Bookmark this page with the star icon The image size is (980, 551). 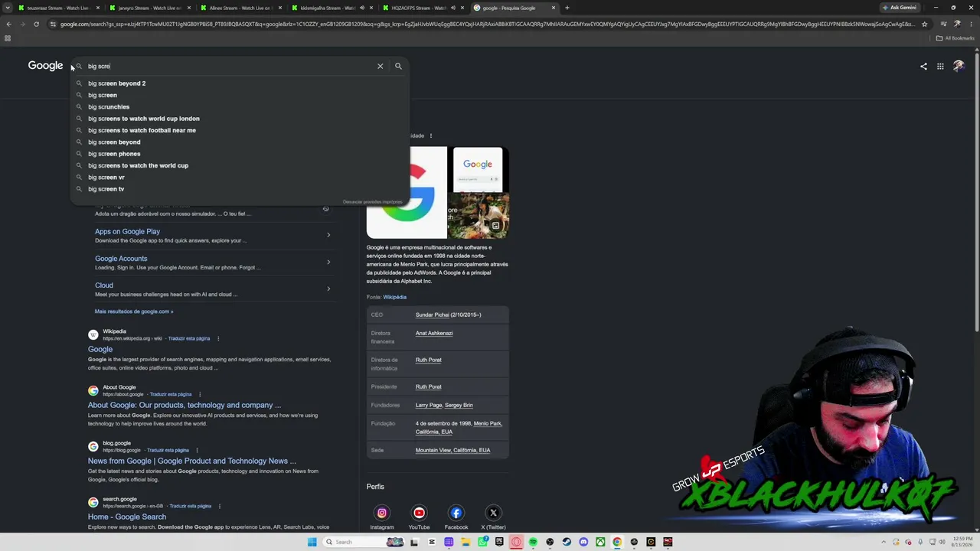pos(925,24)
